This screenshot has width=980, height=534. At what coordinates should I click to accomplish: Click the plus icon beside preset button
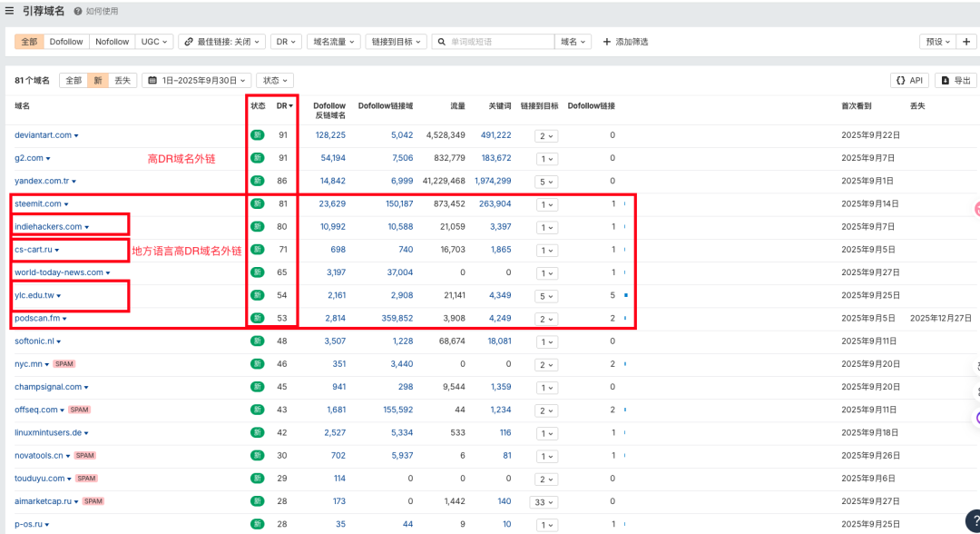966,42
